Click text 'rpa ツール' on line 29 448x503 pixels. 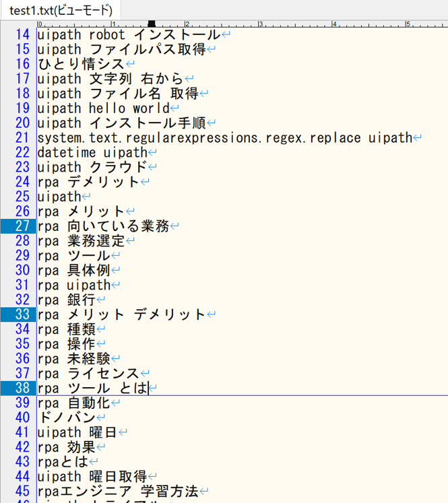coord(74,255)
